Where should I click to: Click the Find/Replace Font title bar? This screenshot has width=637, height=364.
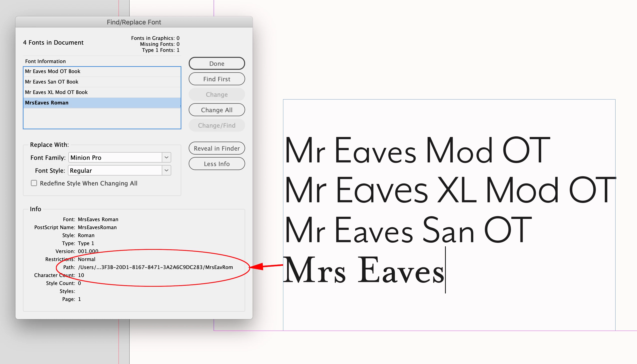click(x=134, y=22)
